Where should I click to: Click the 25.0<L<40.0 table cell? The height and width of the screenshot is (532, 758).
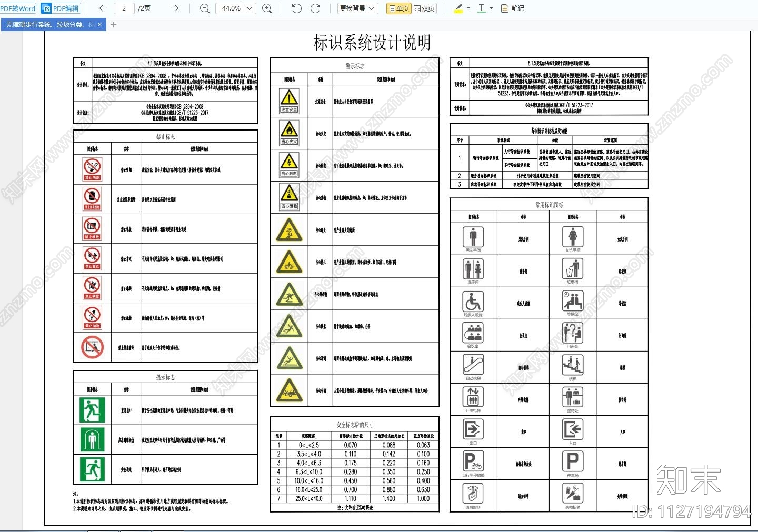[308, 498]
